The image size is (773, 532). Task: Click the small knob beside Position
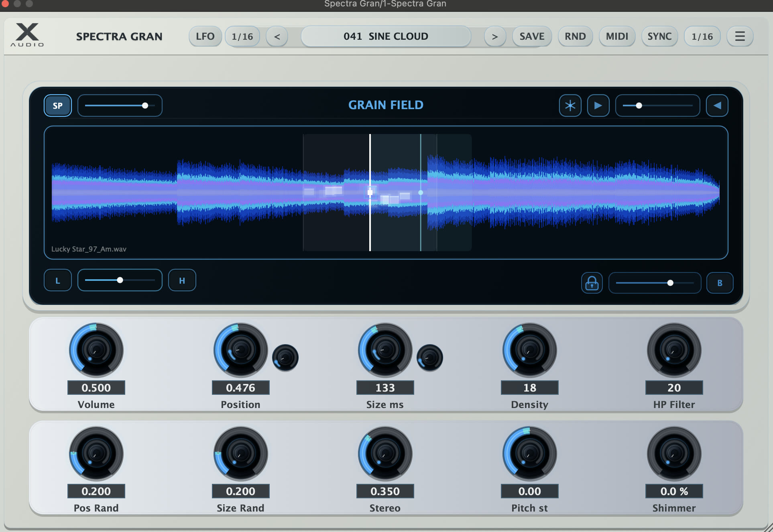pyautogui.click(x=285, y=357)
